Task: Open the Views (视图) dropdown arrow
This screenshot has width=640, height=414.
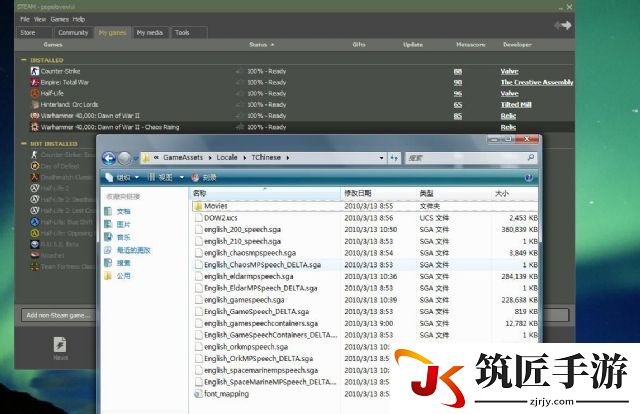Action: pyautogui.click(x=182, y=178)
